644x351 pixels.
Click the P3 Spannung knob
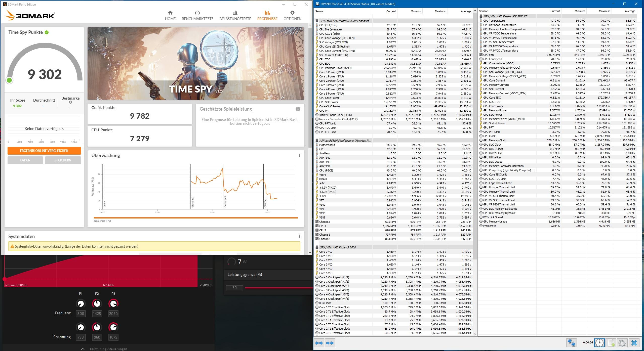point(113,327)
